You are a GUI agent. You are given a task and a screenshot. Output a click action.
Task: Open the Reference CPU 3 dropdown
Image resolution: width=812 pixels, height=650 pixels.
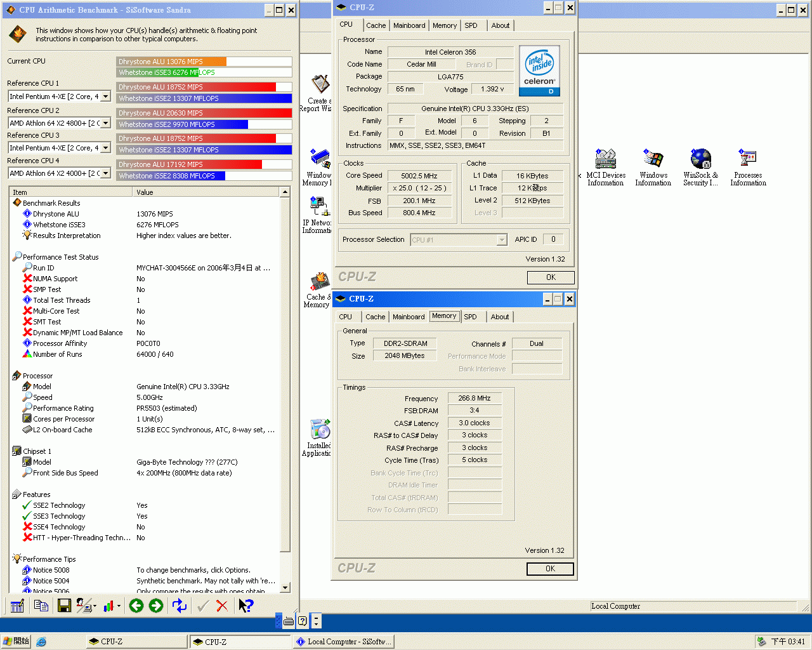105,148
